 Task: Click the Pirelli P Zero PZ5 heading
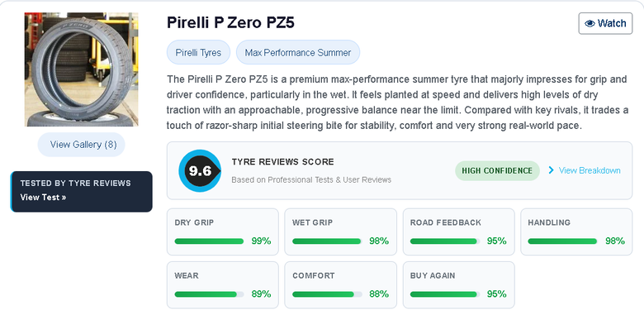click(x=230, y=22)
